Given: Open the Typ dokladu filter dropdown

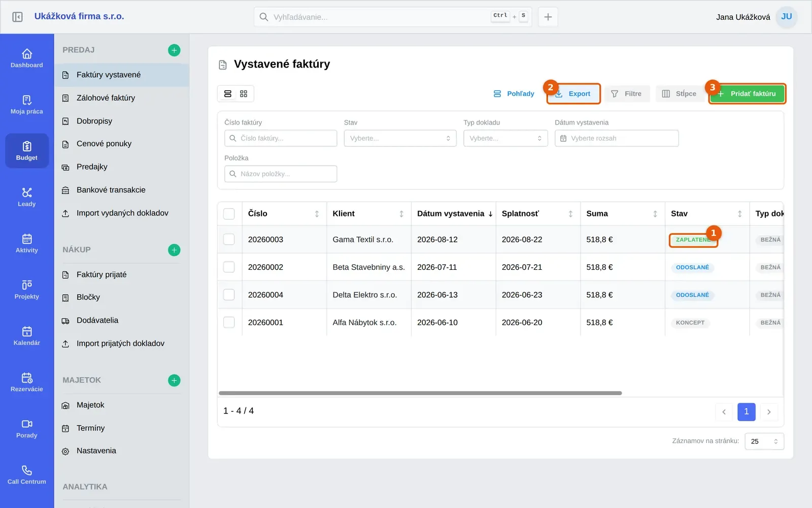Looking at the screenshot, I should 505,138.
